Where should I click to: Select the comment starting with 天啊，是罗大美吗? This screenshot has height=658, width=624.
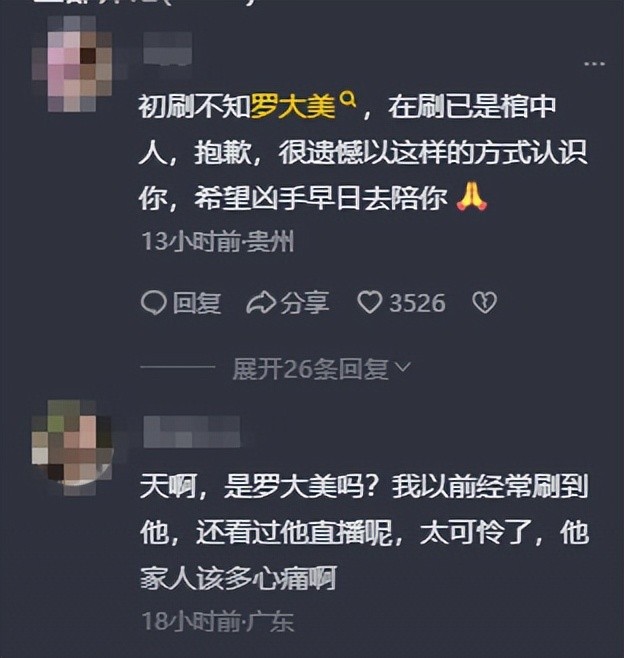364,533
